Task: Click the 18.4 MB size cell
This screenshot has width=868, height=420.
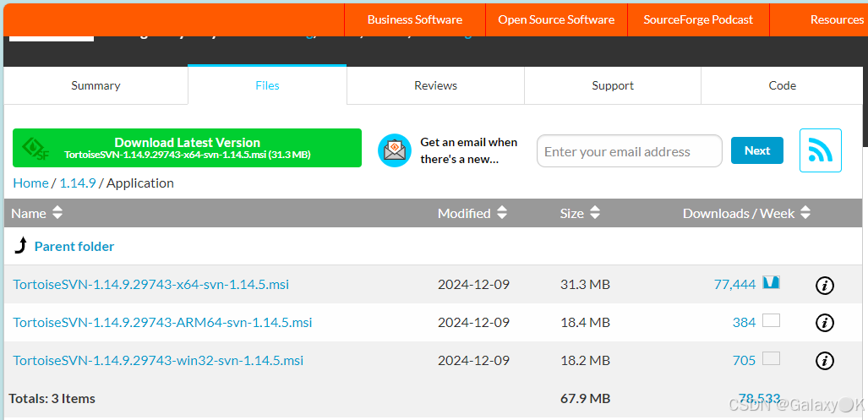Action: click(585, 323)
